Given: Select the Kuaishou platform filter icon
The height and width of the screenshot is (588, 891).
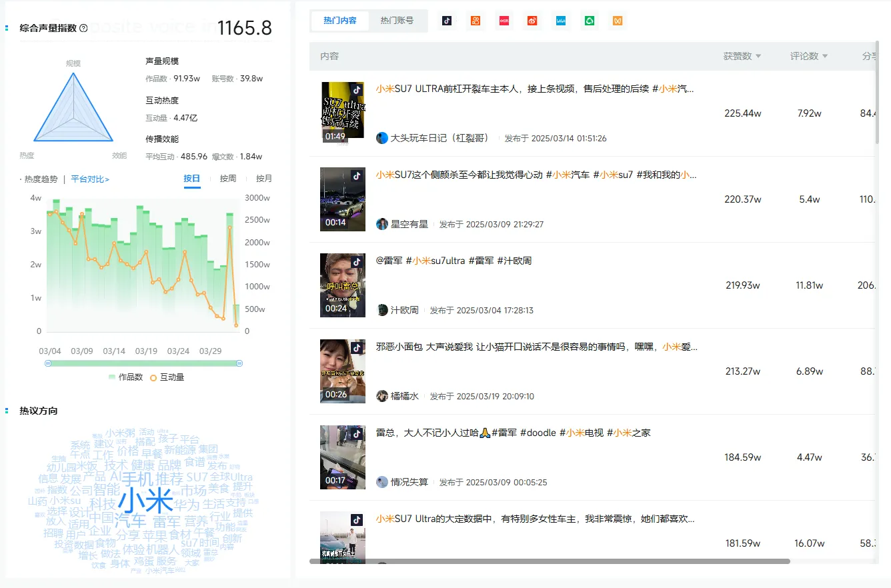Looking at the screenshot, I should tap(476, 21).
